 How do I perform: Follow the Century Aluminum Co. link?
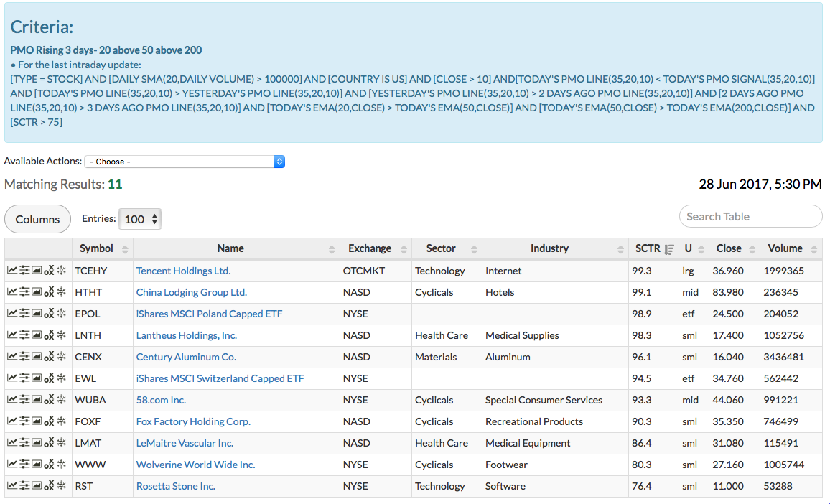point(186,357)
